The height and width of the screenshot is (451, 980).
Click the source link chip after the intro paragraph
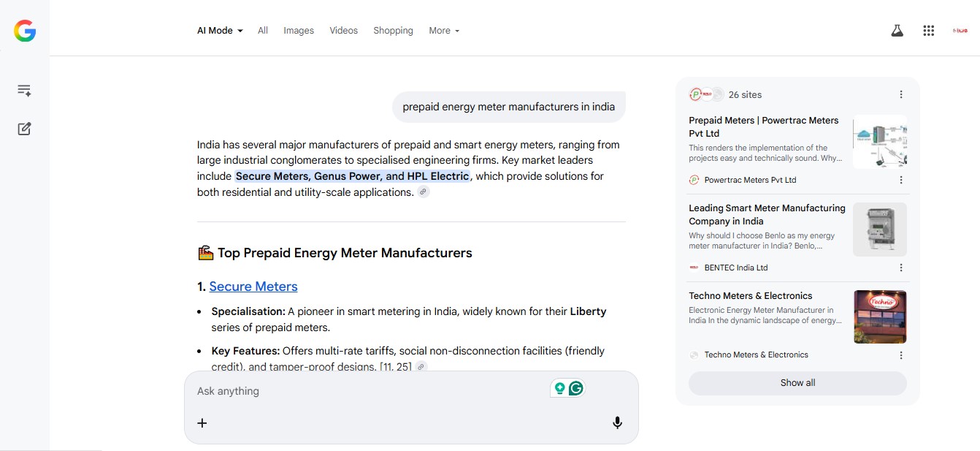tap(424, 192)
